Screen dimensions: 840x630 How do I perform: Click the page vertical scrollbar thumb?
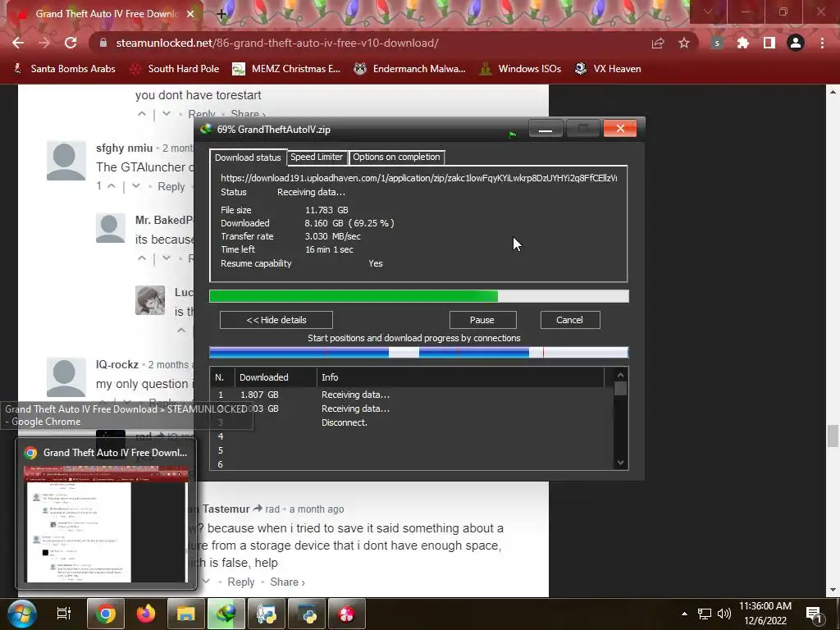pos(833,435)
